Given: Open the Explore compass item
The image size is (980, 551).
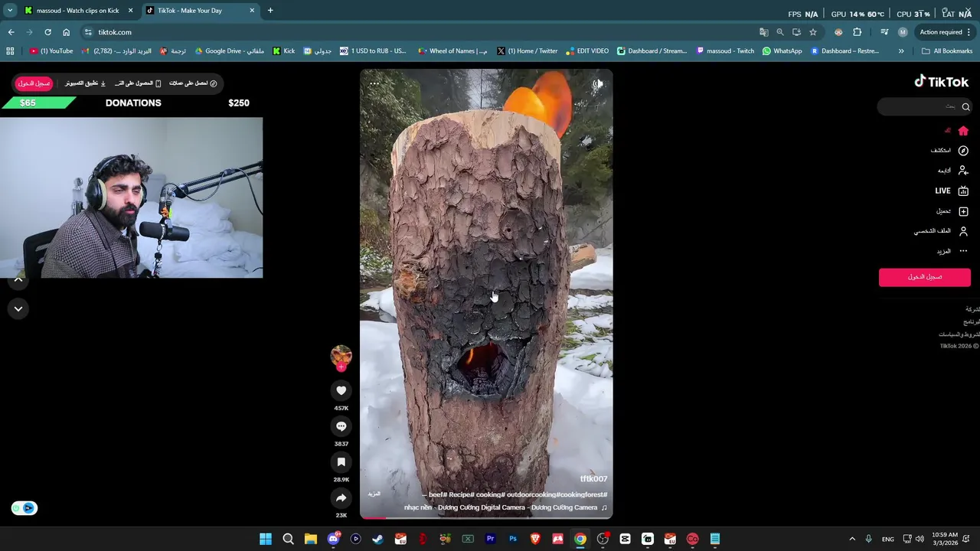Looking at the screenshot, I should tap(949, 151).
